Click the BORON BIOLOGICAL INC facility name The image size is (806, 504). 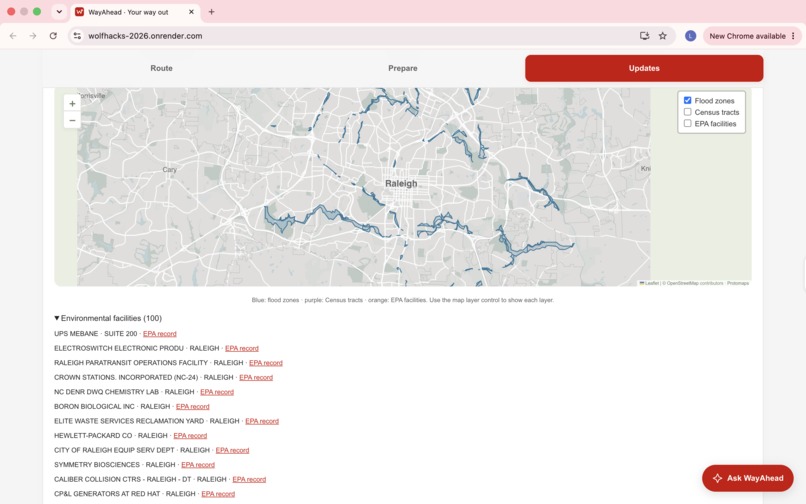click(94, 406)
